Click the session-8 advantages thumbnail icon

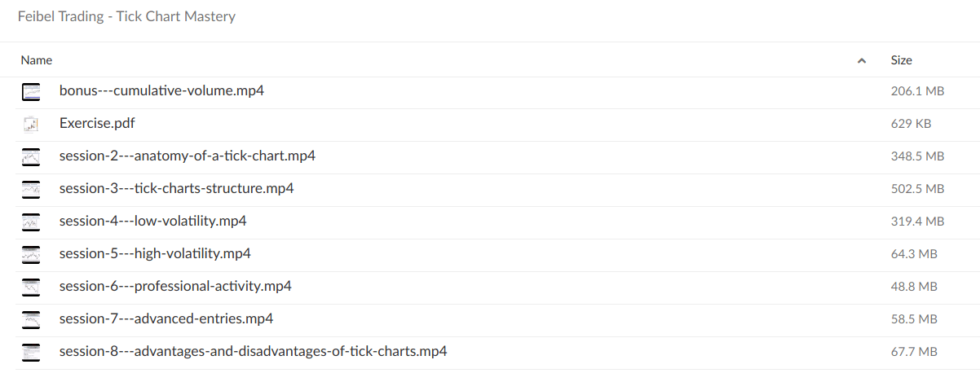31,352
